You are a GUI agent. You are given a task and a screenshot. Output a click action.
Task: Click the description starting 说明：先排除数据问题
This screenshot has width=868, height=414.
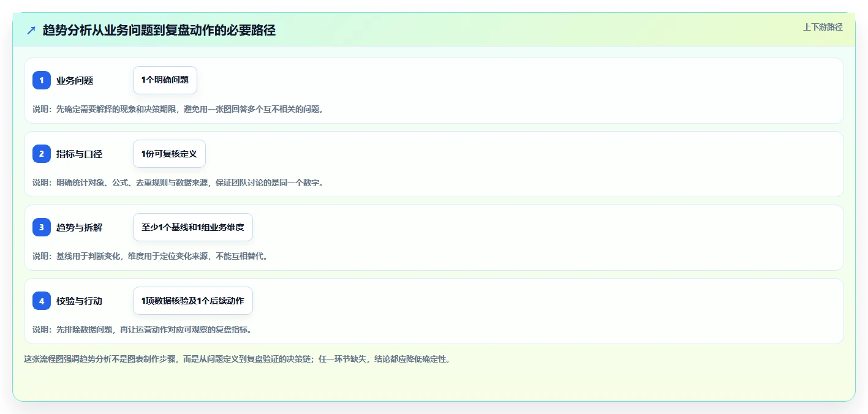142,329
